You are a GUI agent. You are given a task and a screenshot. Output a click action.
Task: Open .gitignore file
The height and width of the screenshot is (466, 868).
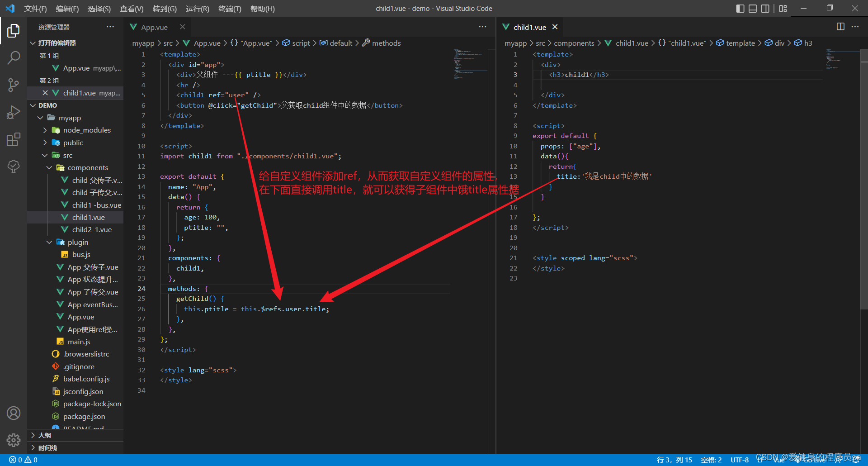tap(75, 367)
